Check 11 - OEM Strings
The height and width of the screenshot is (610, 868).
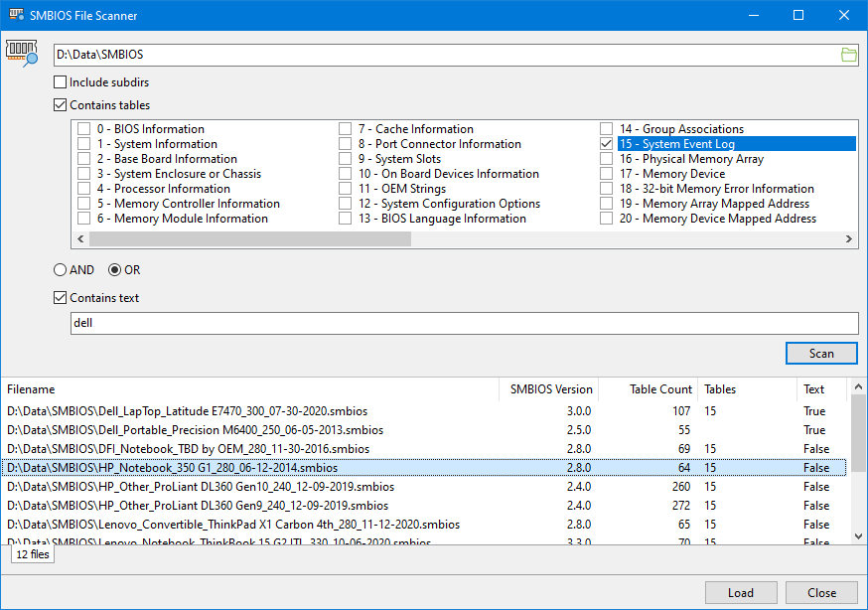click(x=345, y=189)
